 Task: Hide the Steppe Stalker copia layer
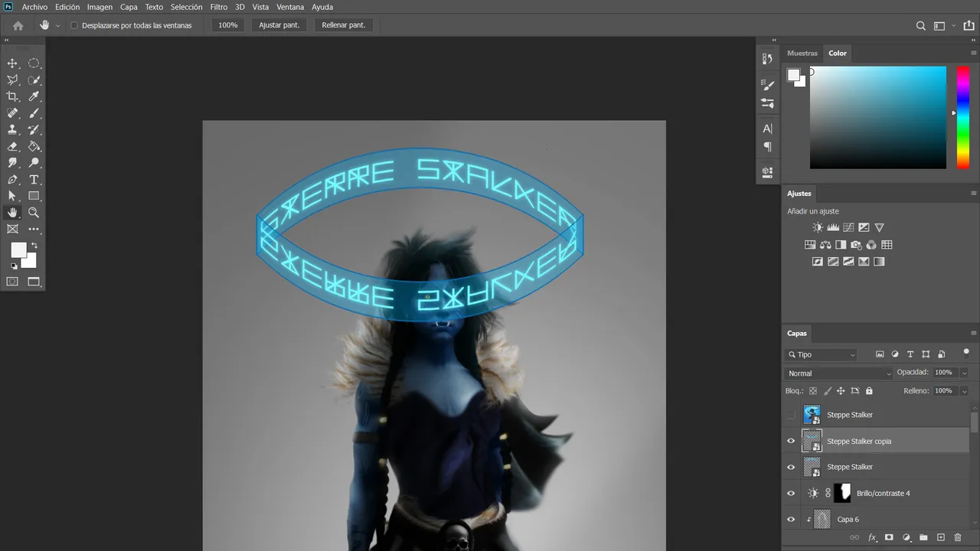click(x=791, y=441)
